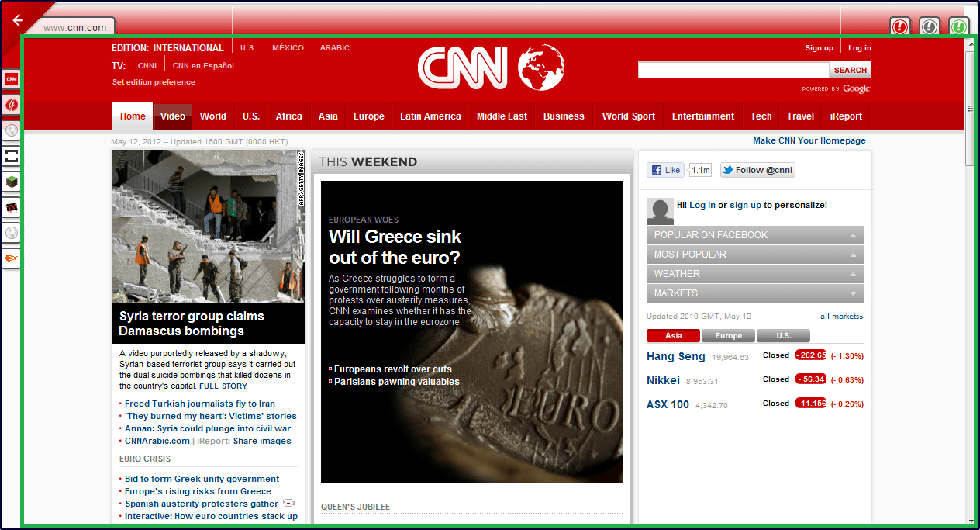The height and width of the screenshot is (530, 980).
Task: Expand the WEATHER section
Action: (754, 274)
